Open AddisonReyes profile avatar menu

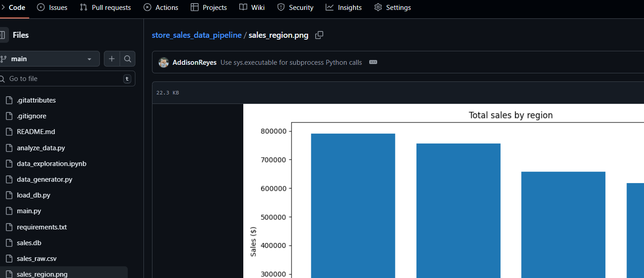click(163, 62)
